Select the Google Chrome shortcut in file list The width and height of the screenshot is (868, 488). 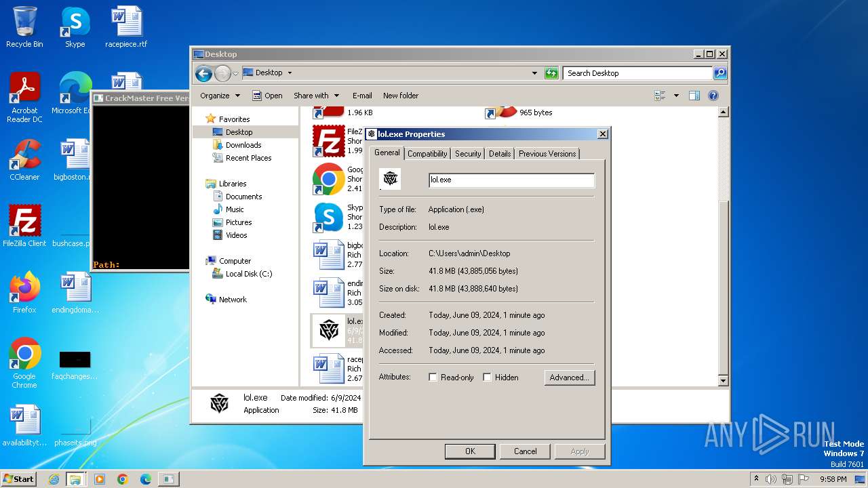(x=337, y=179)
